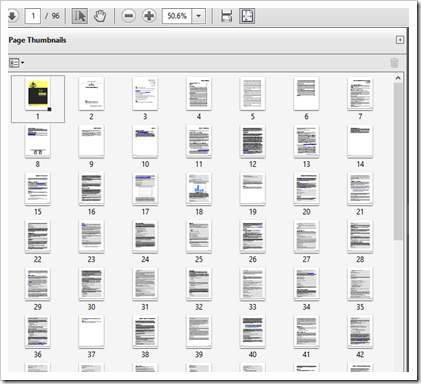This screenshot has width=421, height=384.
Task: Select page 22 thumbnail
Action: tap(38, 237)
